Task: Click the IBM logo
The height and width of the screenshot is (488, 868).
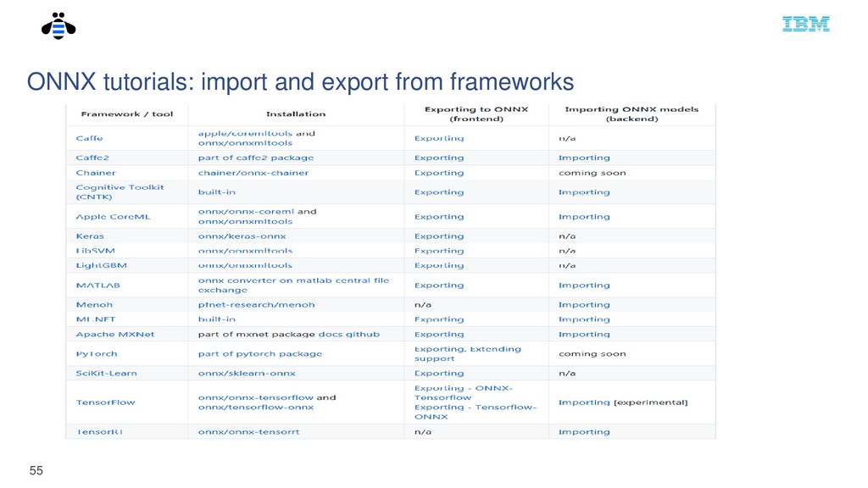Action: click(x=805, y=24)
